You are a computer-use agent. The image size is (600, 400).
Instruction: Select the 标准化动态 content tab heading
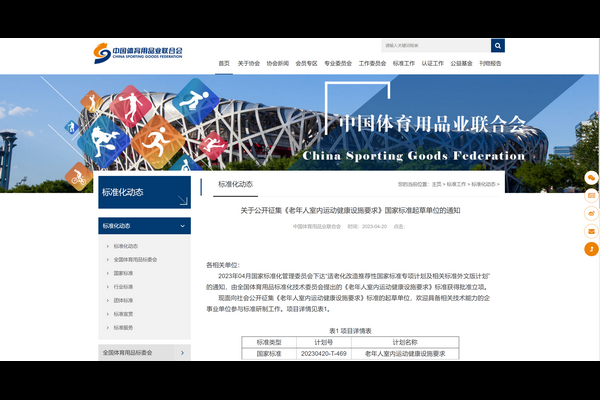(235, 184)
